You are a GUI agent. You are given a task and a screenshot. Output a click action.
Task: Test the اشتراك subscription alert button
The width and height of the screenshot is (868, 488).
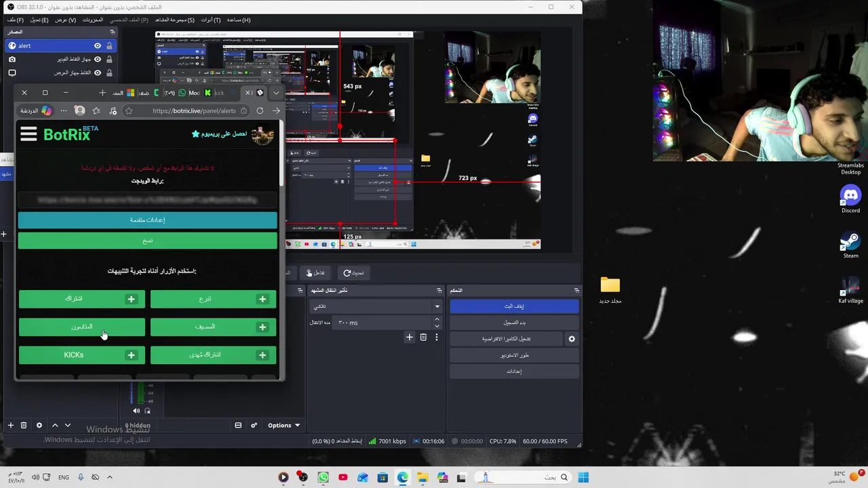[81, 299]
